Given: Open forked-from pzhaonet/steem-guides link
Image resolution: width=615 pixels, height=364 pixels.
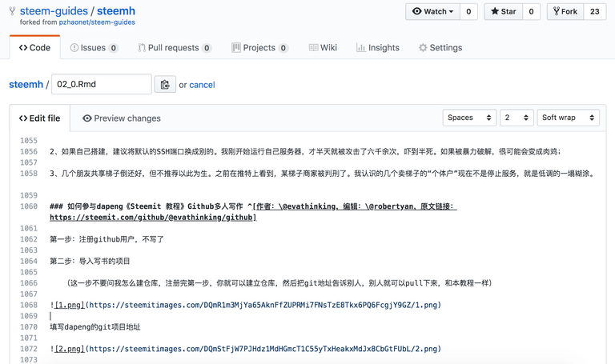Looking at the screenshot, I should (97, 22).
